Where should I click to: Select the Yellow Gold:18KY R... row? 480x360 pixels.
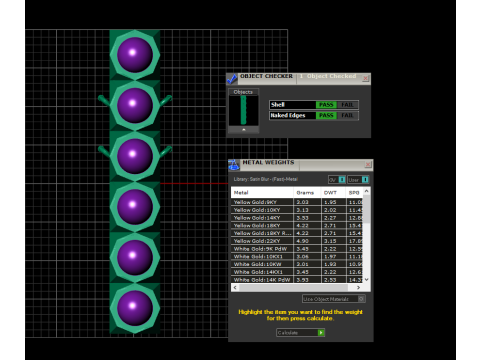click(x=297, y=233)
